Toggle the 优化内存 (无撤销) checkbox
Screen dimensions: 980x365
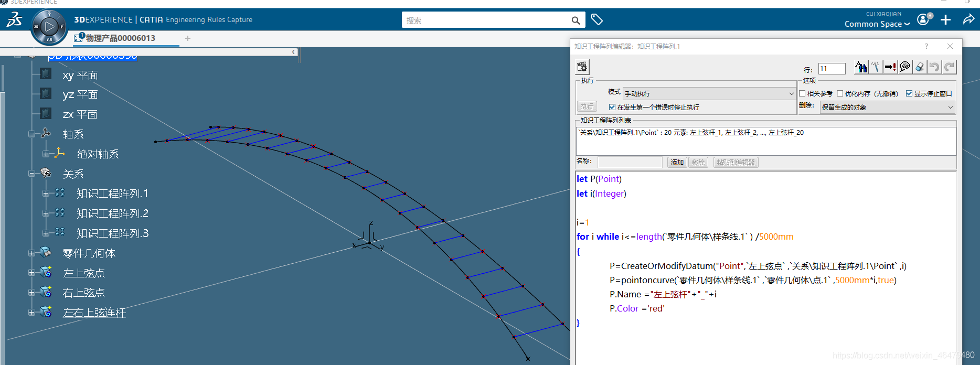pyautogui.click(x=840, y=93)
